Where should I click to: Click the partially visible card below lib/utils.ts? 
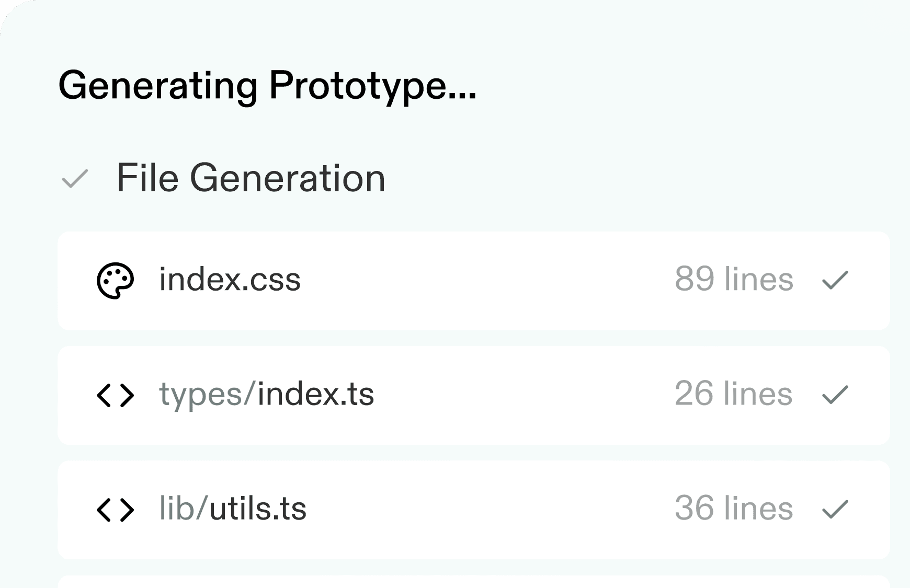(x=473, y=582)
